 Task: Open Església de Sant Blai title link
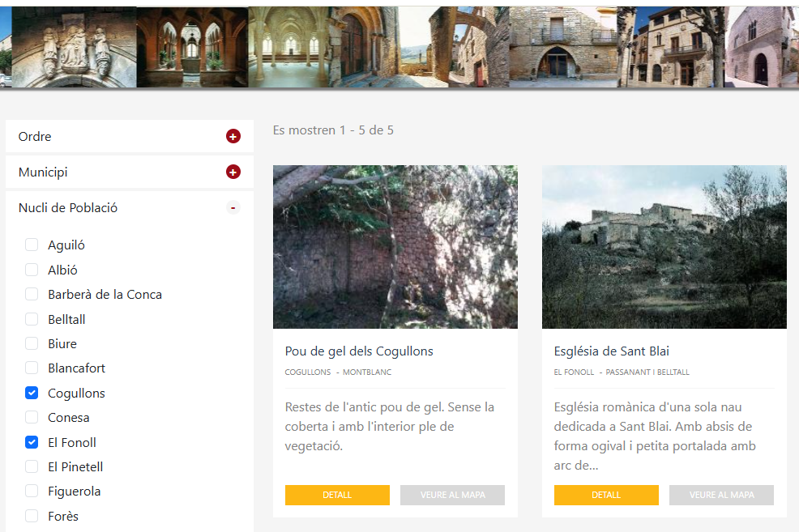pyautogui.click(x=611, y=351)
